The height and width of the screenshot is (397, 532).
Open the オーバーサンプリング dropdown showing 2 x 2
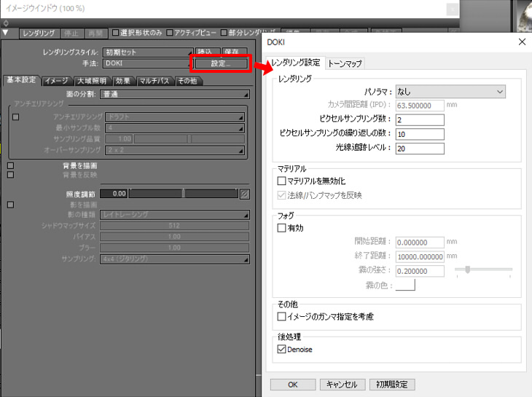(175, 150)
